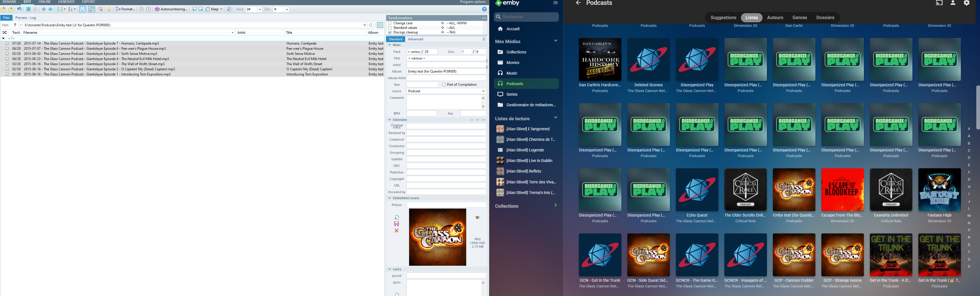
Task: Remove the embedded cover with the red X
Action: tap(397, 231)
